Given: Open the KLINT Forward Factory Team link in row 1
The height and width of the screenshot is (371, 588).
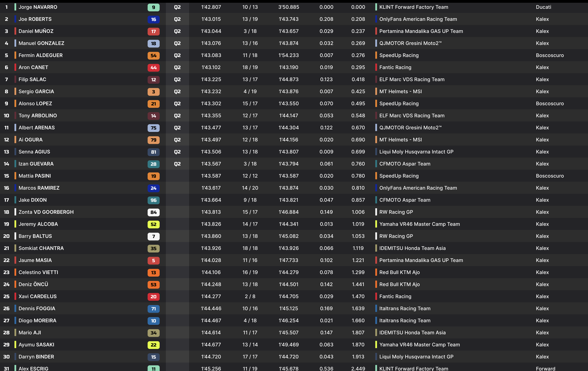Looking at the screenshot, I should 414,7.
